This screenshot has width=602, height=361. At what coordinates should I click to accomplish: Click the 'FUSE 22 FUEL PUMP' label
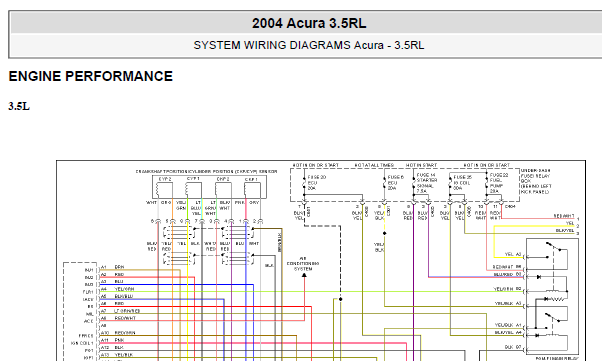coord(499,183)
